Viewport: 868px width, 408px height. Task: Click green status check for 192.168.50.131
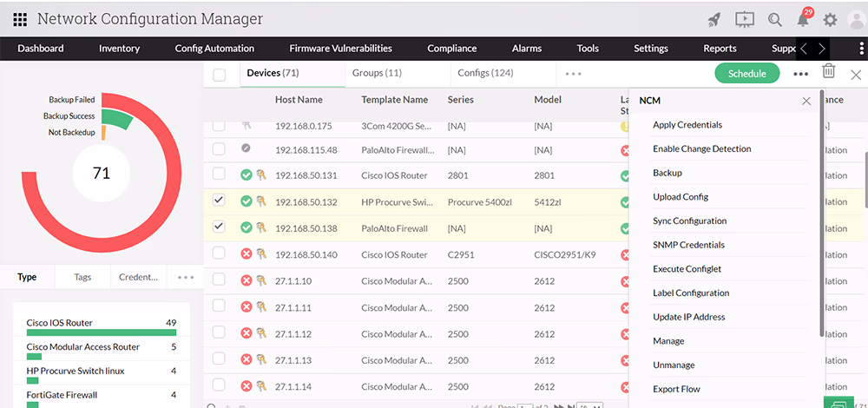[247, 175]
